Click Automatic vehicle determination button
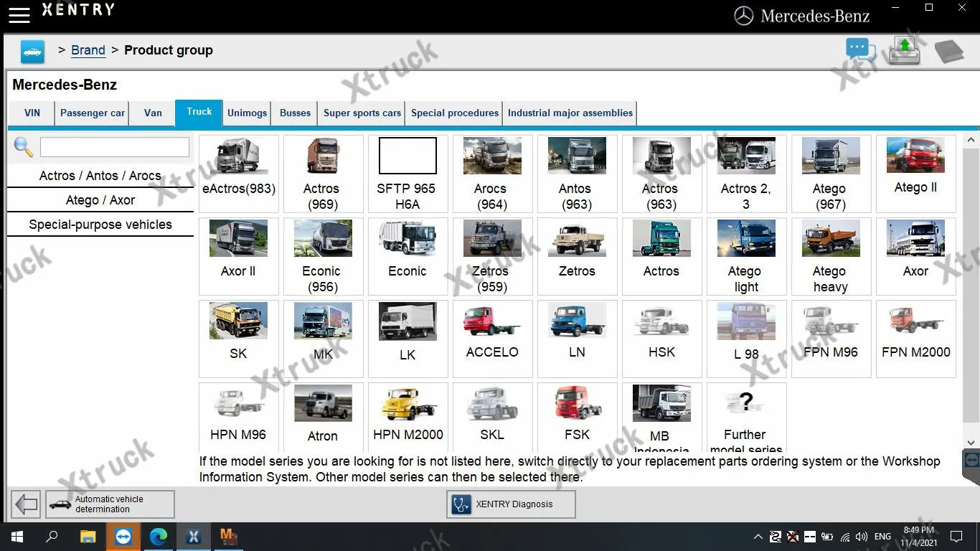The image size is (980, 551). tap(110, 504)
